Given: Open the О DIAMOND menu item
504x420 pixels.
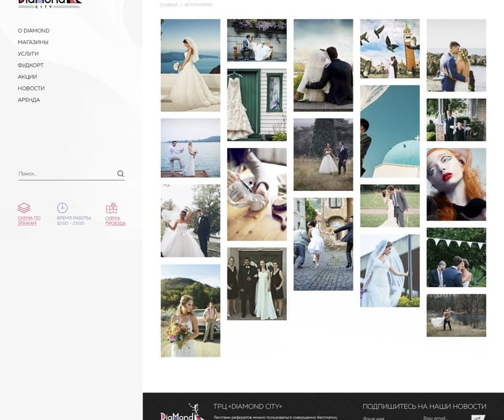Looking at the screenshot, I should 34,31.
